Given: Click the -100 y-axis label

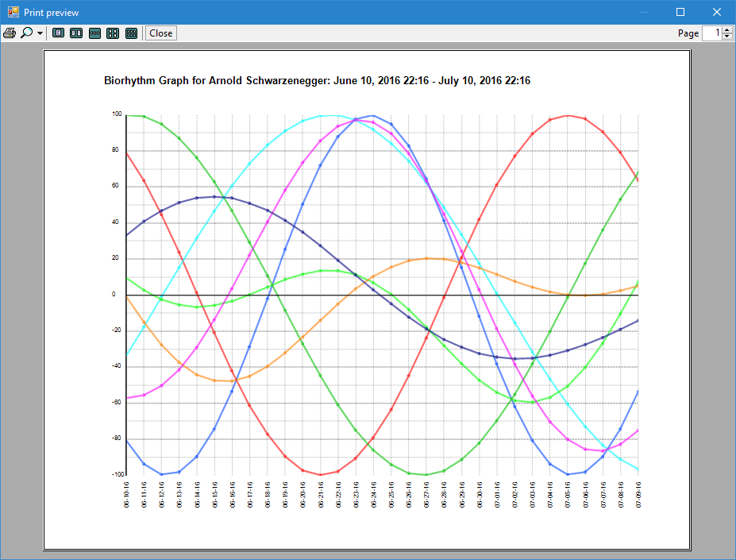Looking at the screenshot, I should 118,474.
